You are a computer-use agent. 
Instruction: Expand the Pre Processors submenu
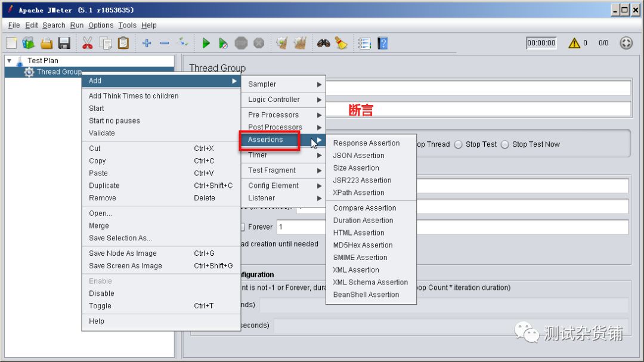[x=284, y=115]
